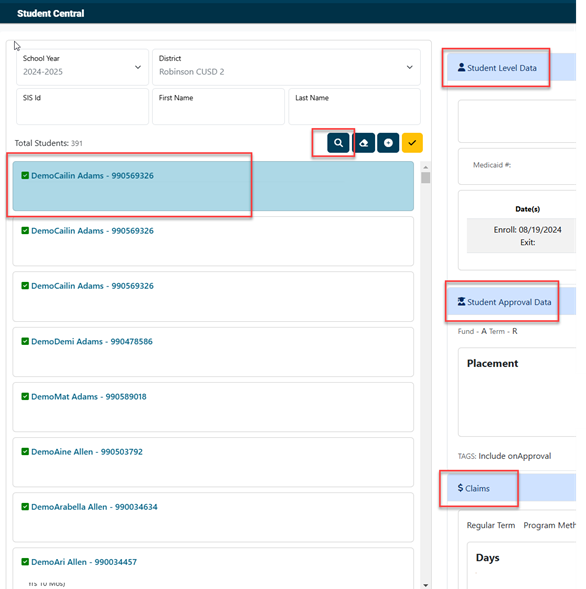Click the Last Name input field

[x=354, y=106]
